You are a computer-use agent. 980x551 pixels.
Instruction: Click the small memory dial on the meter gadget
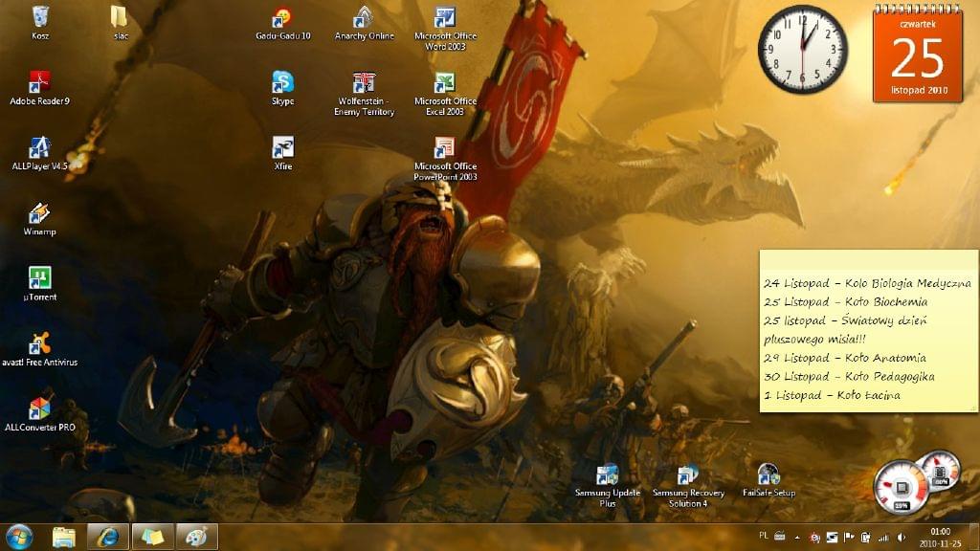[x=941, y=470]
